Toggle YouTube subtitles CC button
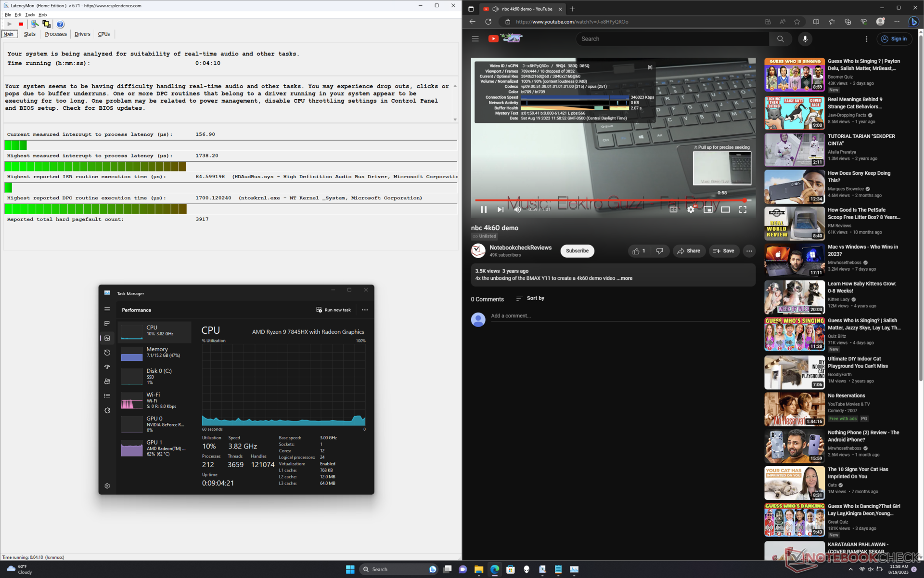Viewport: 924px width, 578px height. pos(673,210)
